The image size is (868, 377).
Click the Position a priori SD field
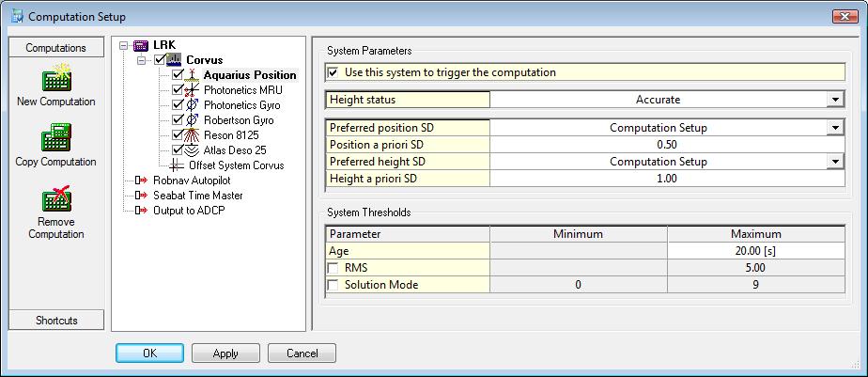pos(667,145)
